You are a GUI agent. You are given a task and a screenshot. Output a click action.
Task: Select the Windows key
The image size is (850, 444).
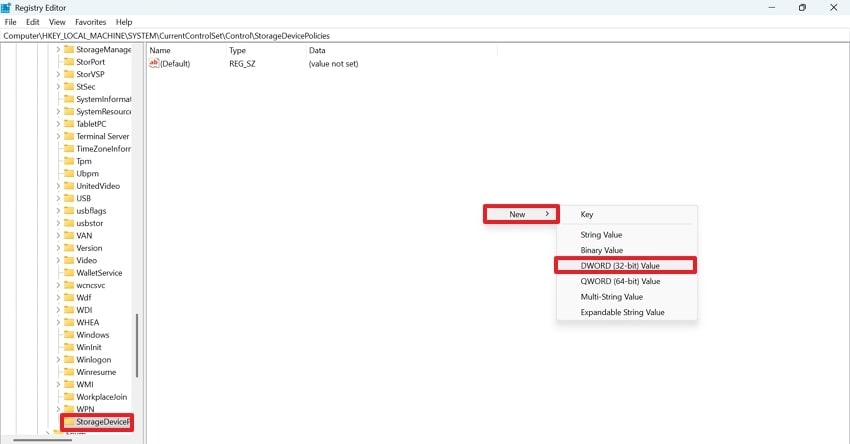(x=93, y=335)
